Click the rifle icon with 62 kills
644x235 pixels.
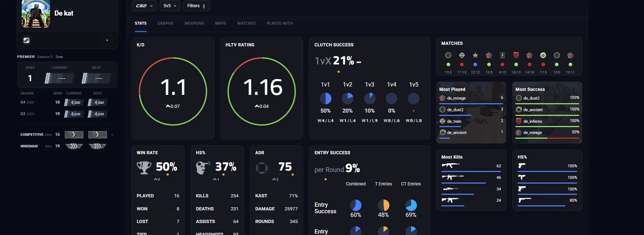(451, 165)
